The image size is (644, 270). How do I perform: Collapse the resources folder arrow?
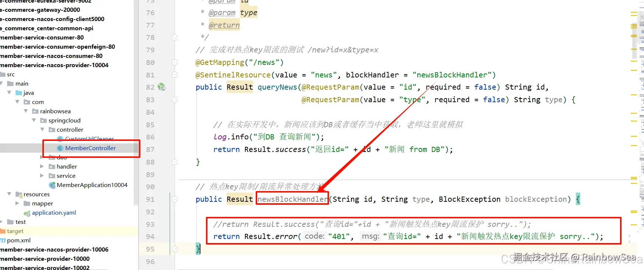coord(9,194)
